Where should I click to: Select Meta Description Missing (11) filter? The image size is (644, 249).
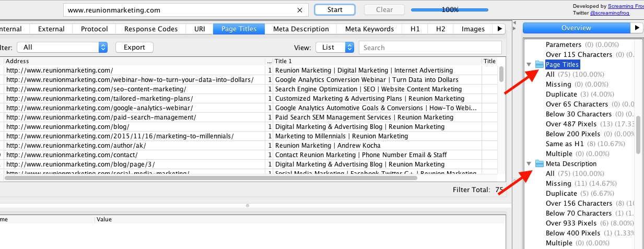581,184
